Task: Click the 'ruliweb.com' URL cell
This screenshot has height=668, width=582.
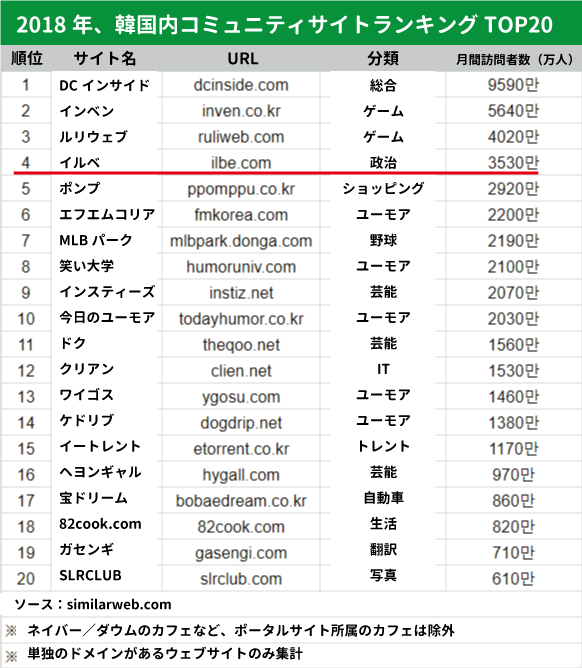Action: click(x=241, y=137)
